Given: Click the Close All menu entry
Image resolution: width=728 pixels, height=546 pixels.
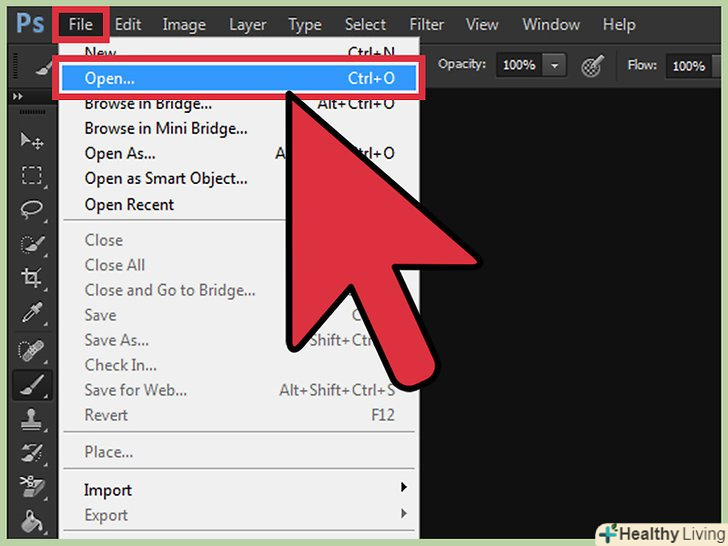Looking at the screenshot, I should click(x=115, y=265).
